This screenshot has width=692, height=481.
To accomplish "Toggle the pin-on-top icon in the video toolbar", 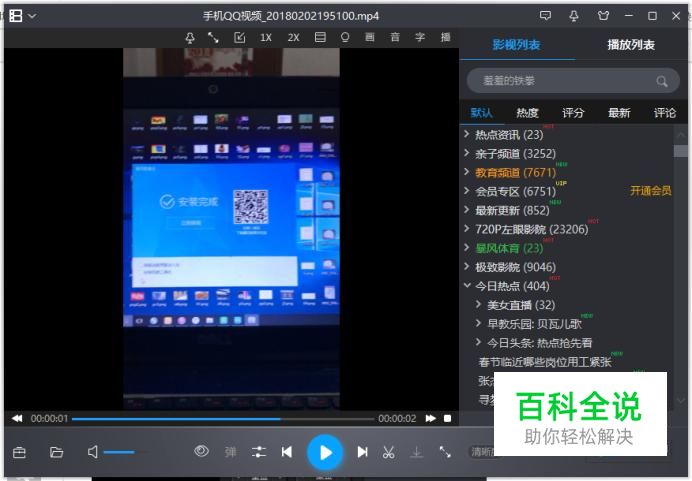I will (190, 38).
